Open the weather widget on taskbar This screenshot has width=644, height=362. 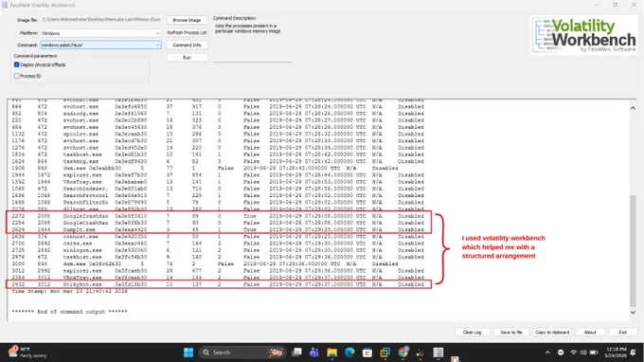coord(27,353)
